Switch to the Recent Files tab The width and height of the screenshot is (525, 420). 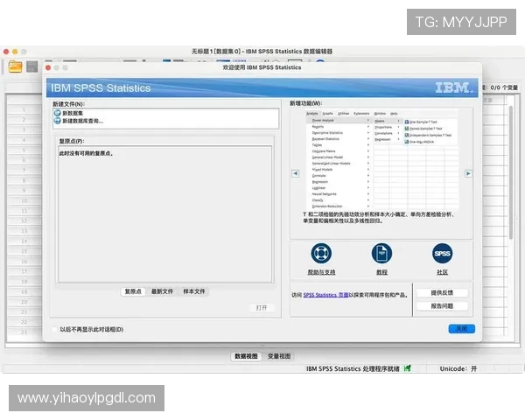click(x=163, y=291)
